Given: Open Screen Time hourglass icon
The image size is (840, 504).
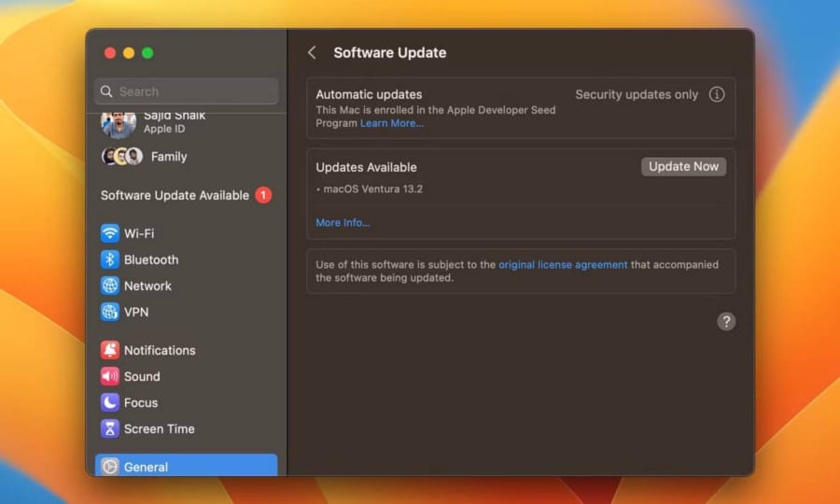Looking at the screenshot, I should (110, 428).
